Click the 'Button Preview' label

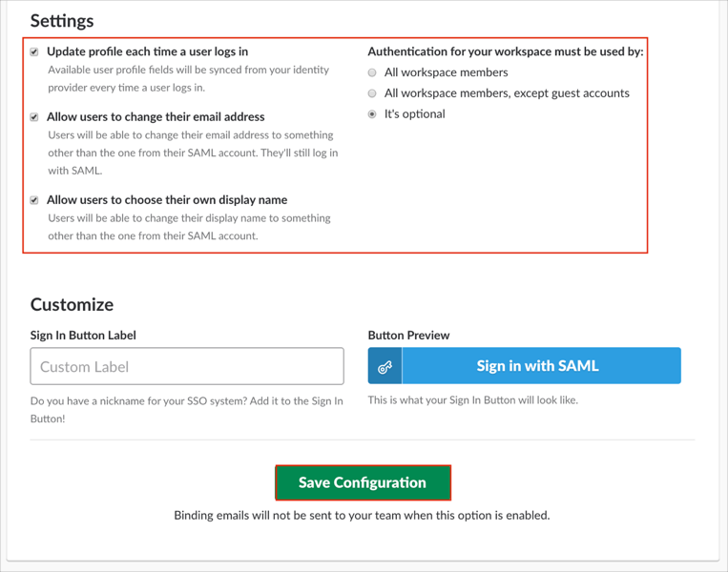coord(408,336)
